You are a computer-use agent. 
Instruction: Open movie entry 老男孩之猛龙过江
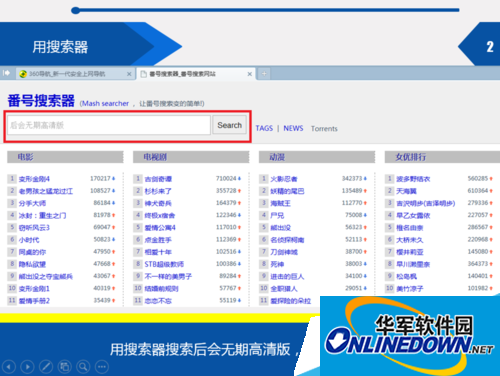pyautogui.click(x=46, y=191)
